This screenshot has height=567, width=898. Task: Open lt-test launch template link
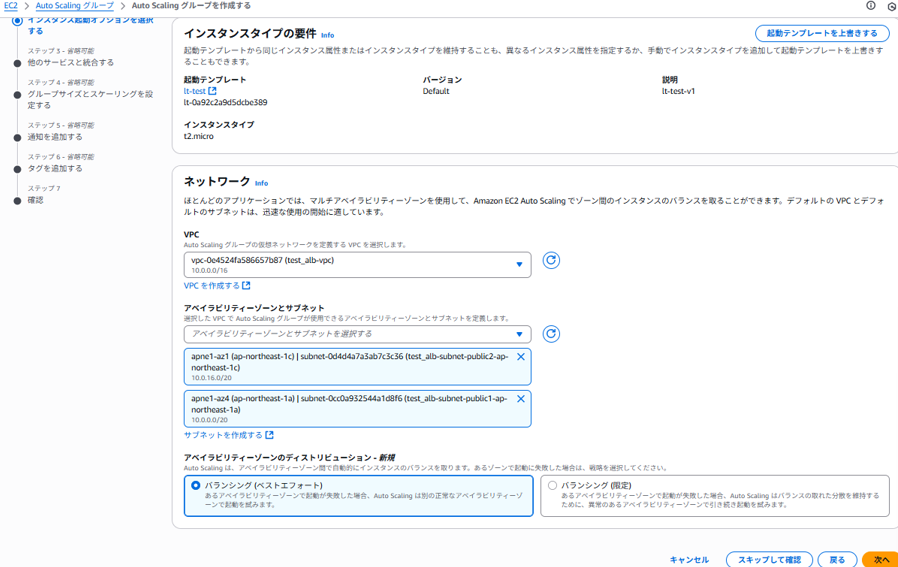(x=200, y=91)
